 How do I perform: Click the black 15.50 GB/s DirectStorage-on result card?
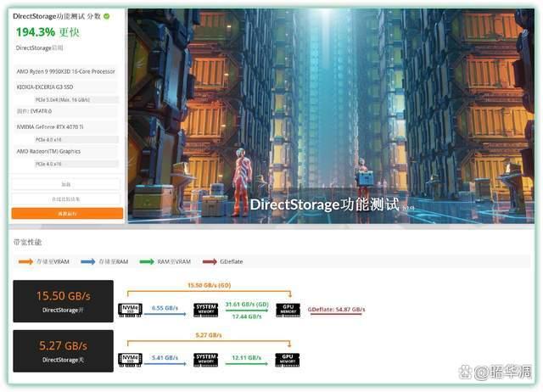63,301
